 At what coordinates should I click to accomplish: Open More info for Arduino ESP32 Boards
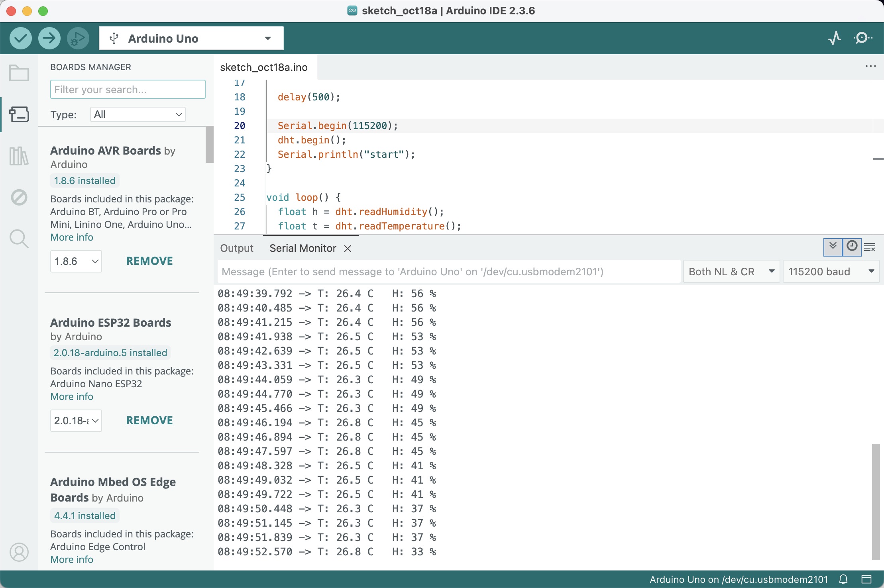(71, 396)
